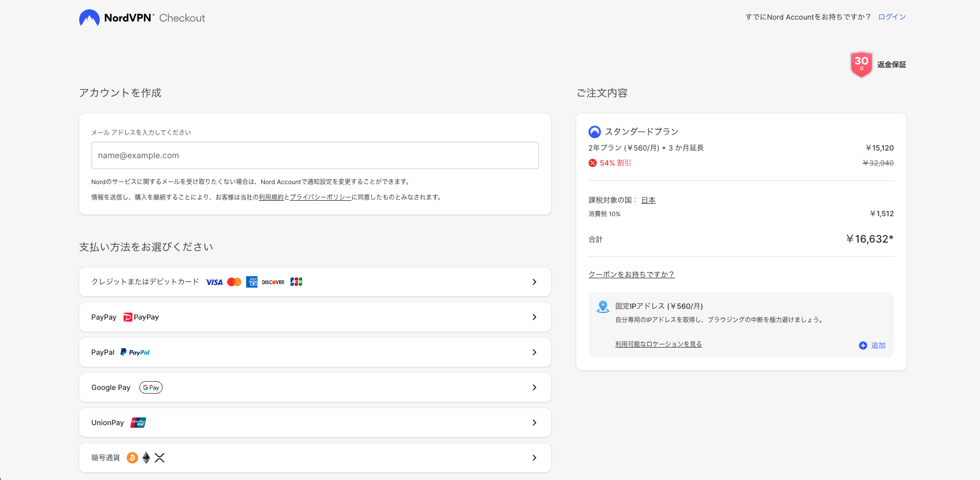Click the dedicated IP location pin icon
Viewport: 980px width, 480px height.
[x=603, y=307]
